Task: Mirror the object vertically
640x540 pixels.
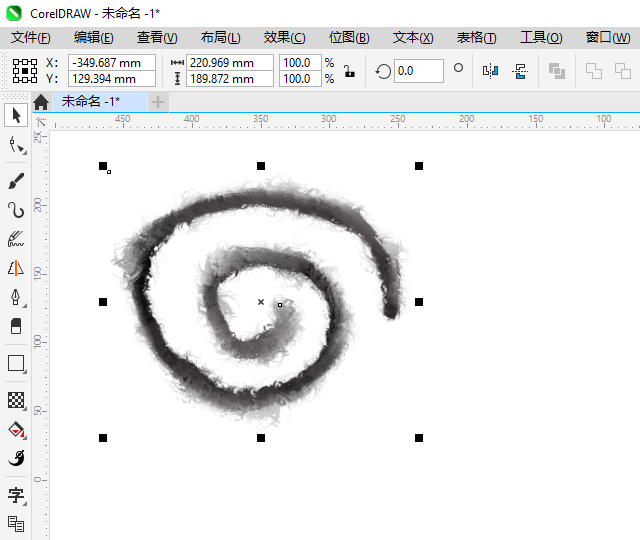Action: [520, 71]
